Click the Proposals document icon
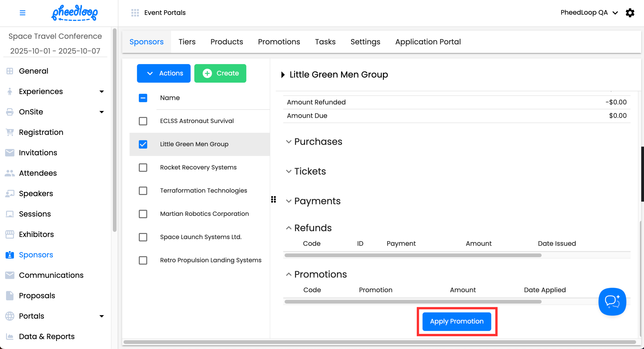 pos(10,296)
